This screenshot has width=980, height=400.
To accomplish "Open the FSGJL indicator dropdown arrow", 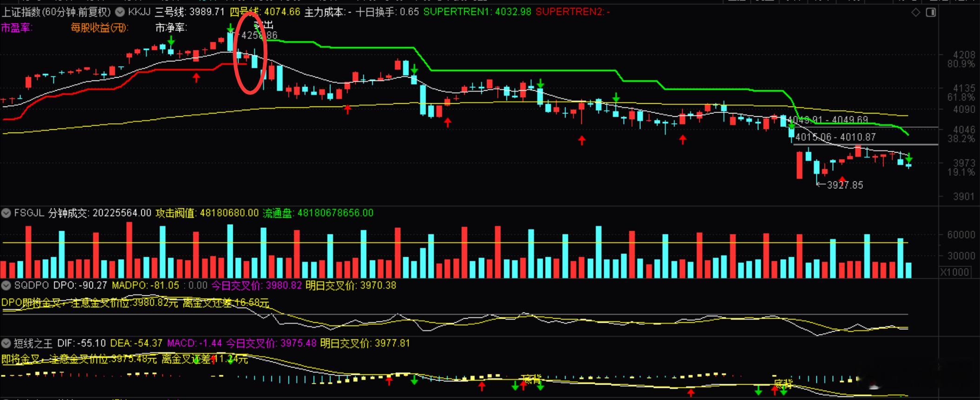I will [6, 213].
